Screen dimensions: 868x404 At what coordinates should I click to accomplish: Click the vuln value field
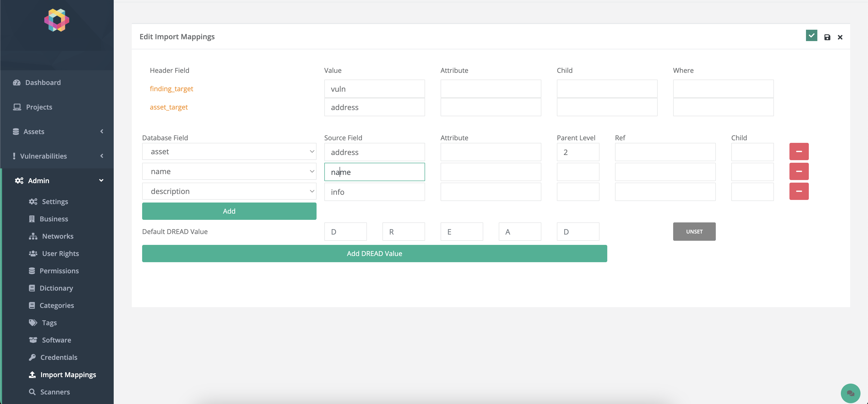pyautogui.click(x=374, y=89)
